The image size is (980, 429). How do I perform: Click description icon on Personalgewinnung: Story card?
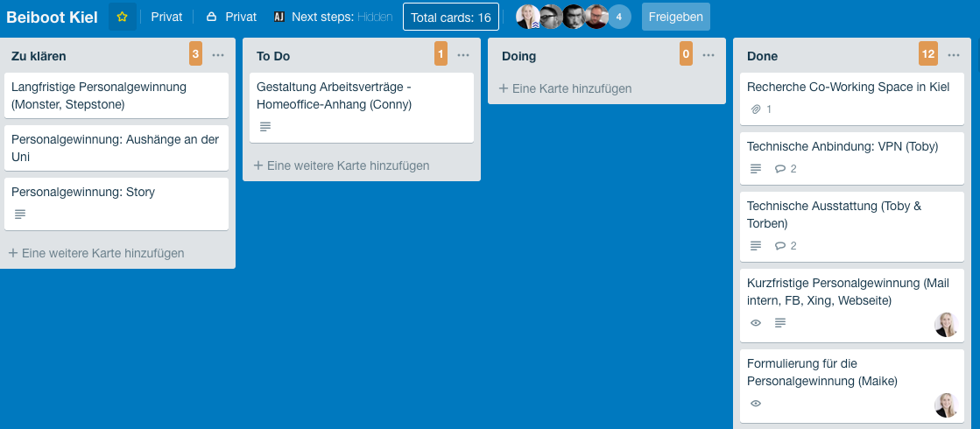(21, 214)
